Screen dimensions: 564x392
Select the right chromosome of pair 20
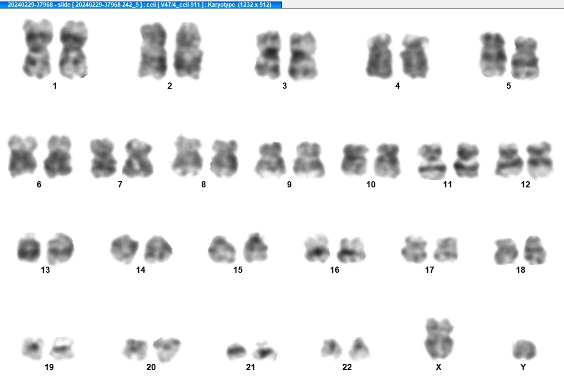point(167,350)
